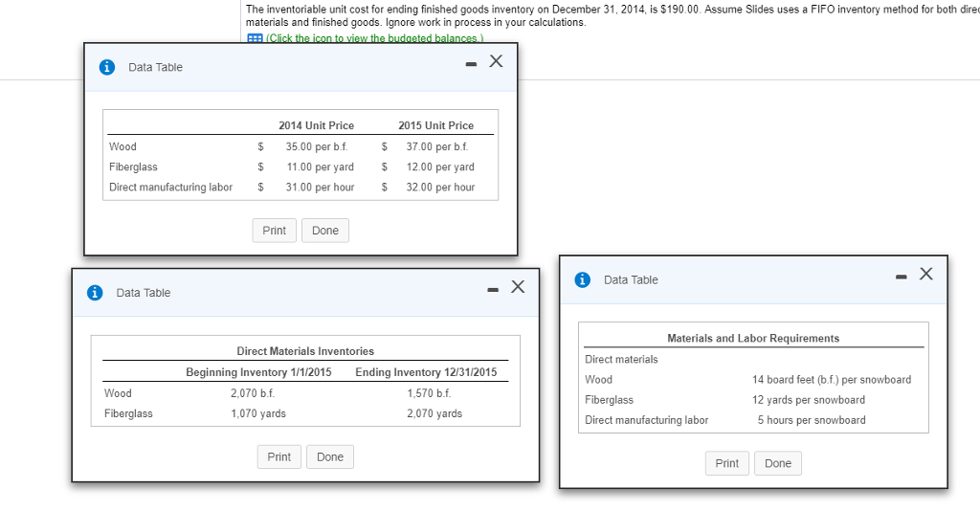Print the Materials and Labor Requirements table

(727, 463)
